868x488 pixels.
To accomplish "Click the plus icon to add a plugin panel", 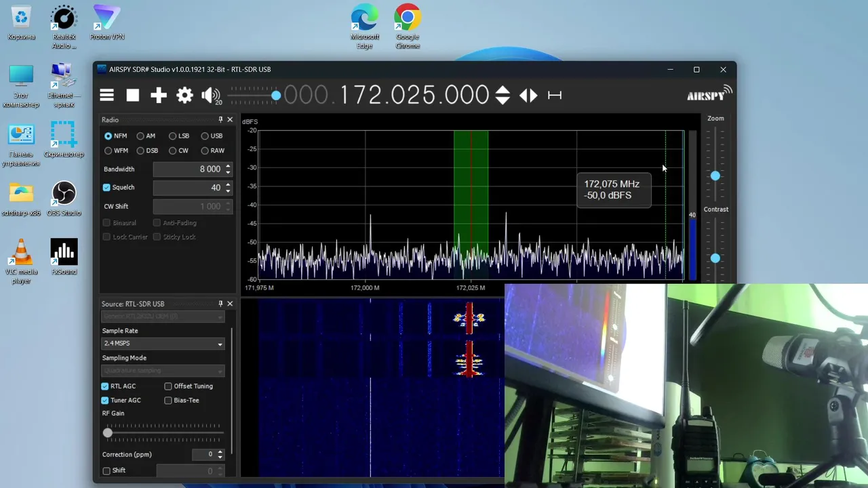I will tap(159, 96).
